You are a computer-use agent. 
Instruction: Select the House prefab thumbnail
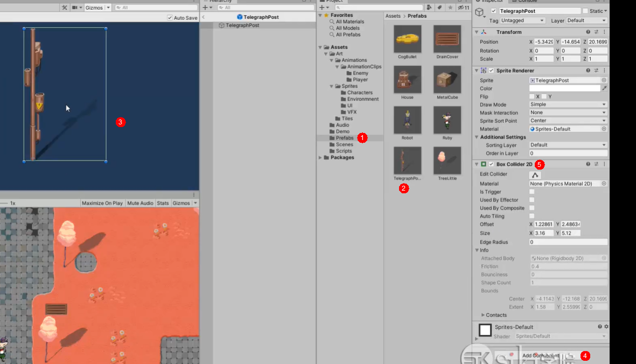coord(407,80)
